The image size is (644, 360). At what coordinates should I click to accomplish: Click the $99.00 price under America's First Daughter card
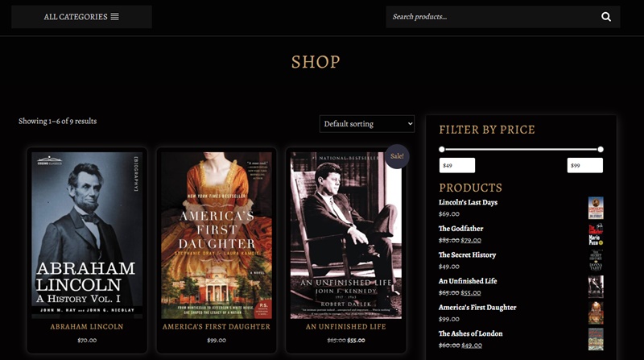click(217, 341)
